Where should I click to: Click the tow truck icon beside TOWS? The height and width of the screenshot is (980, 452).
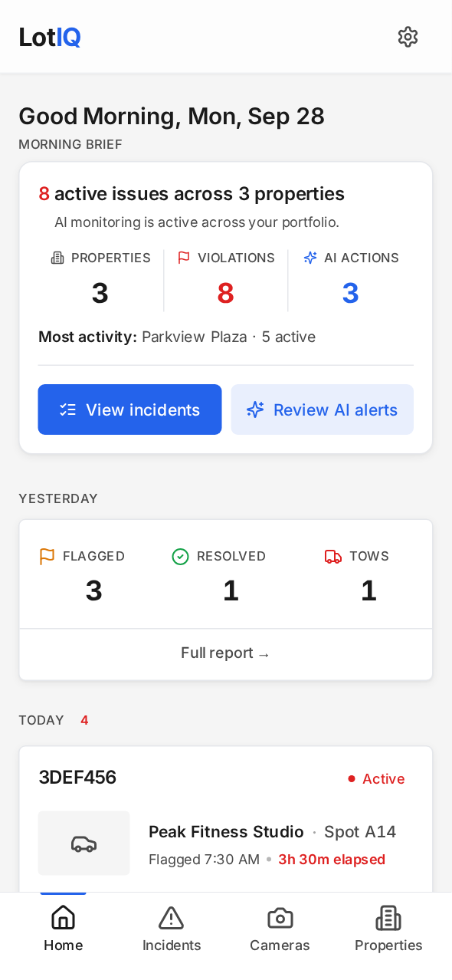tap(333, 556)
